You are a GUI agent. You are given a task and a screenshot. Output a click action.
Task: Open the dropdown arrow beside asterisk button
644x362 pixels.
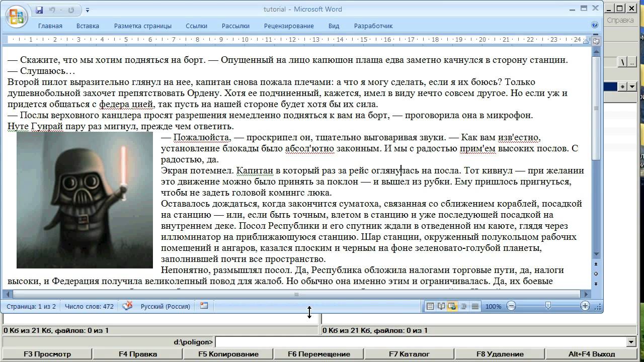coord(632,87)
